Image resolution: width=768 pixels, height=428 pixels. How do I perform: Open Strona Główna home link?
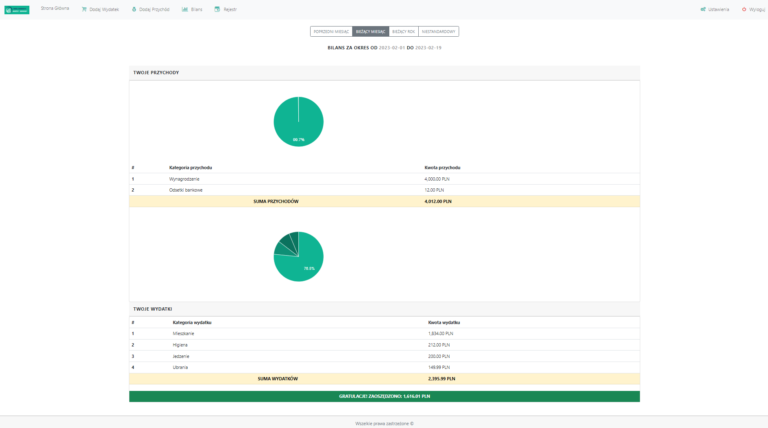click(55, 9)
